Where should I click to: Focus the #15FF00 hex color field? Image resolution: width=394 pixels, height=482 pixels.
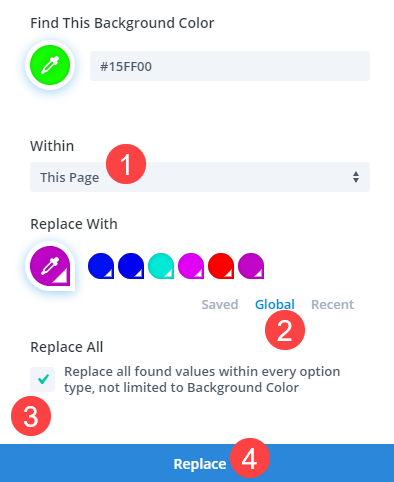tap(230, 66)
